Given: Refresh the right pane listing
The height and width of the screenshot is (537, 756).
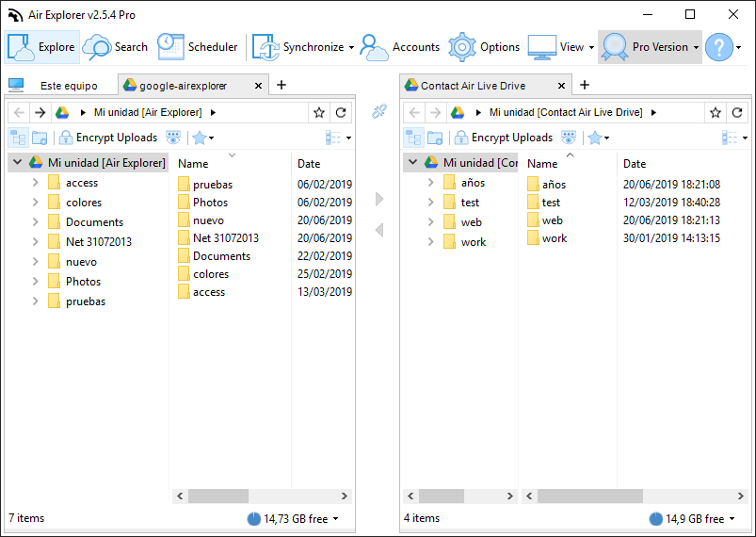Looking at the screenshot, I should coord(737,112).
